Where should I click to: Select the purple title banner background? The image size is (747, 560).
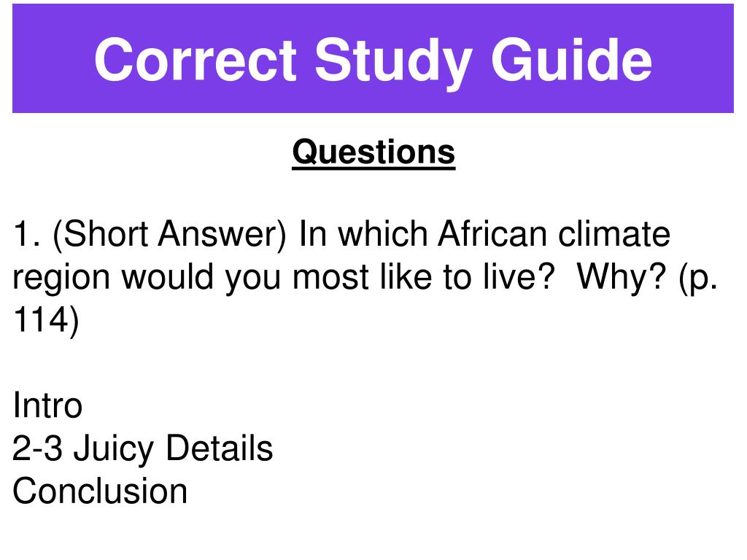tap(373, 58)
